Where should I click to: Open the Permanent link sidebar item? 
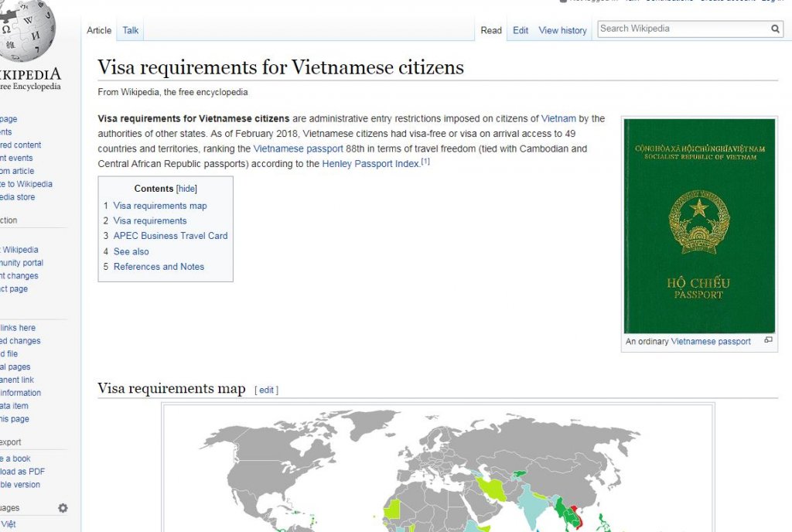(17, 380)
